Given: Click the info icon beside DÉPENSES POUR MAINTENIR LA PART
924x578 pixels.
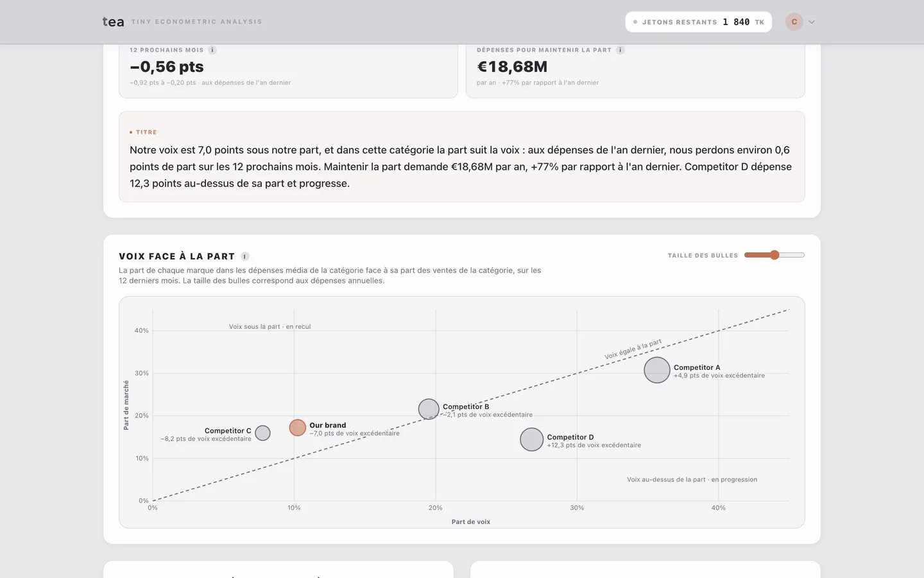Looking at the screenshot, I should 620,50.
